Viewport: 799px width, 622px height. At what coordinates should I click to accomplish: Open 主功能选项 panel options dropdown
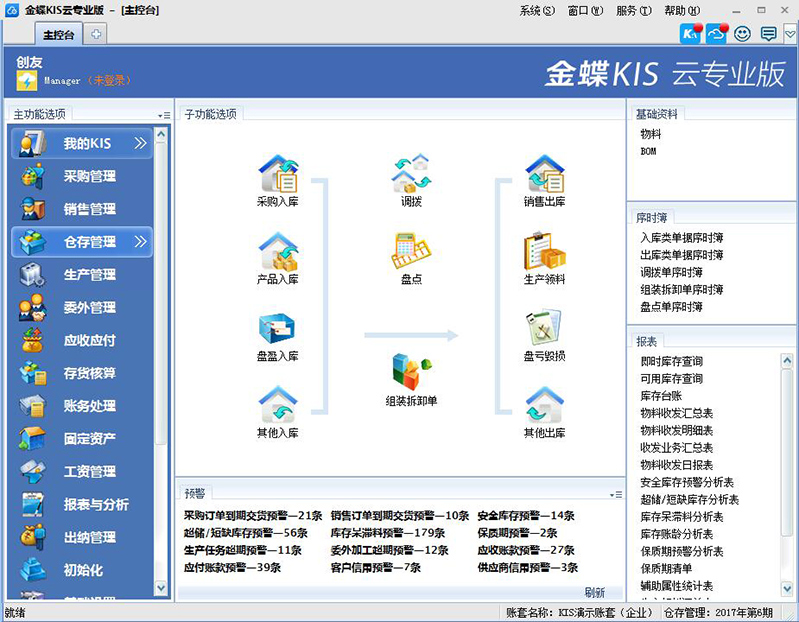point(164,116)
